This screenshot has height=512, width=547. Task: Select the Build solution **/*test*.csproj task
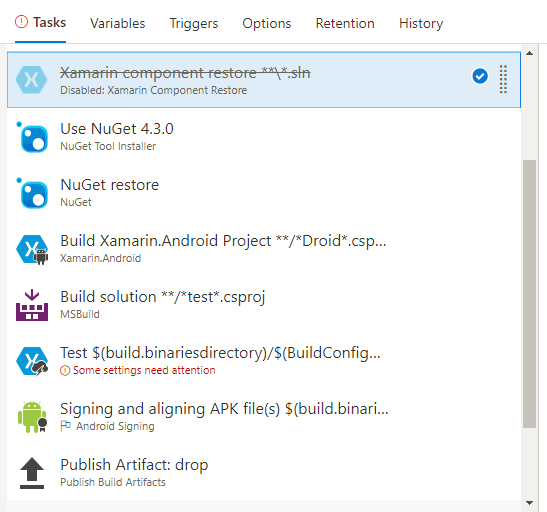(264, 304)
